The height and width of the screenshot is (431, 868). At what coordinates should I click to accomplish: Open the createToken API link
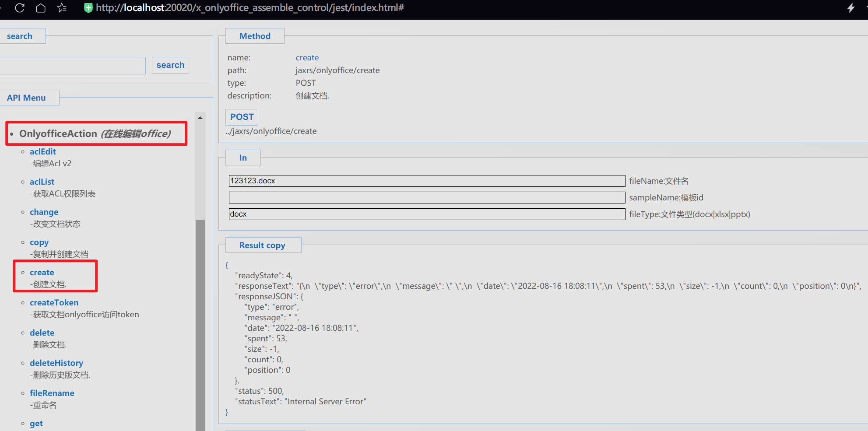pos(54,302)
